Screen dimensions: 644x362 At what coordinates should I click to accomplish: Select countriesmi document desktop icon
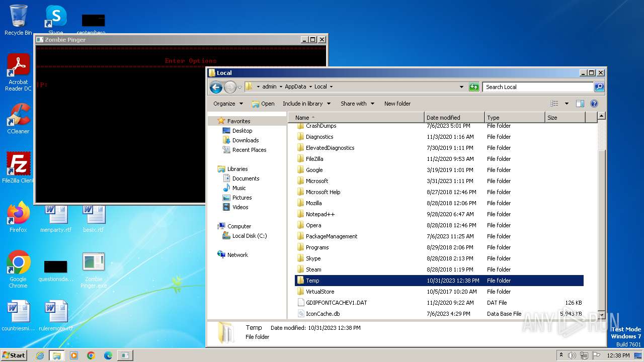point(18,316)
